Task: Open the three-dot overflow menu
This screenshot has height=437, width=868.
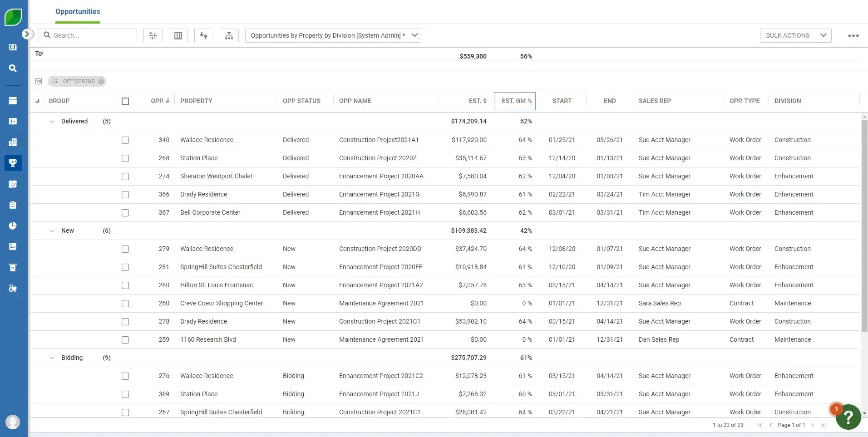Action: point(853,35)
